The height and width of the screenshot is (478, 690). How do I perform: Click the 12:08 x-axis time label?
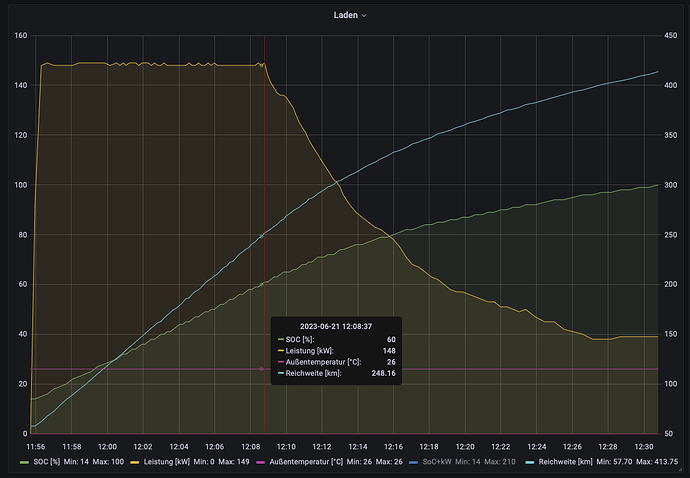[x=250, y=447]
